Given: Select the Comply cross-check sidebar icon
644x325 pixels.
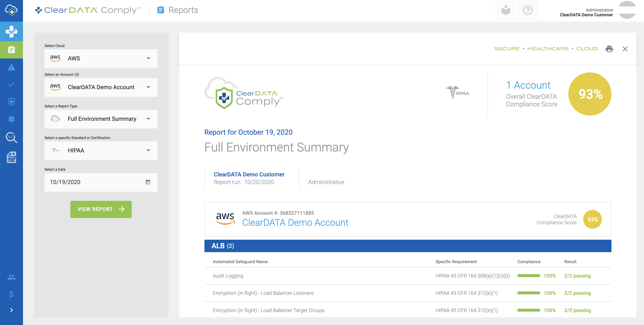Looking at the screenshot, I should coord(11,32).
